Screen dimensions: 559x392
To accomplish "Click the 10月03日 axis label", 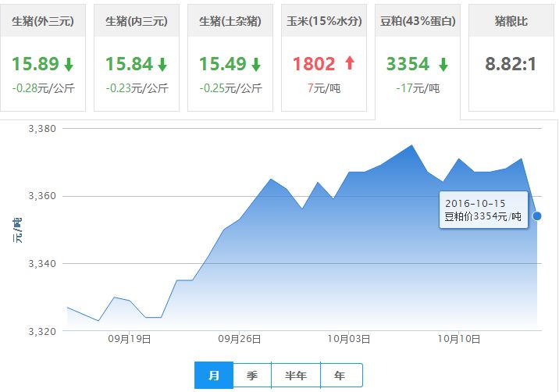I will pyautogui.click(x=349, y=339).
